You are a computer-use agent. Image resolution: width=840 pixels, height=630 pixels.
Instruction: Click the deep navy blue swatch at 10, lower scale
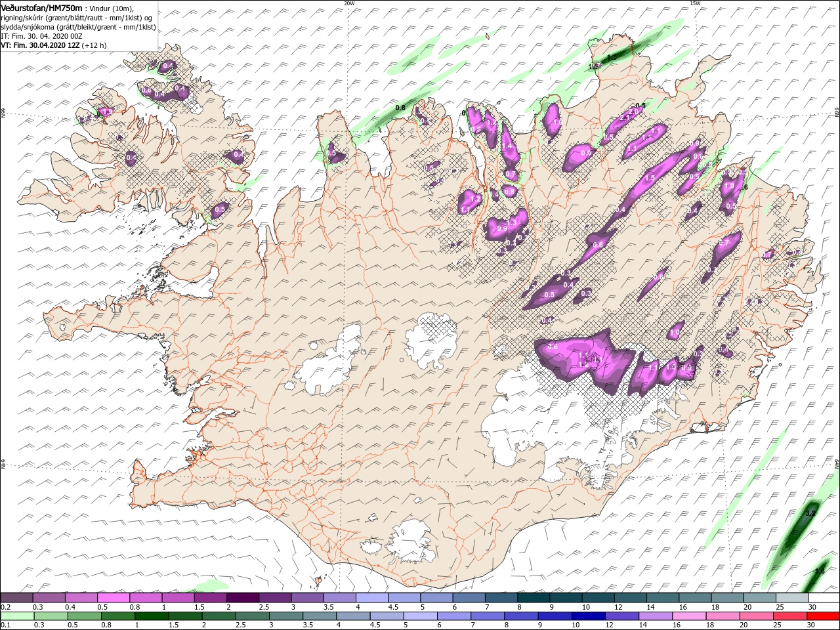click(x=587, y=616)
